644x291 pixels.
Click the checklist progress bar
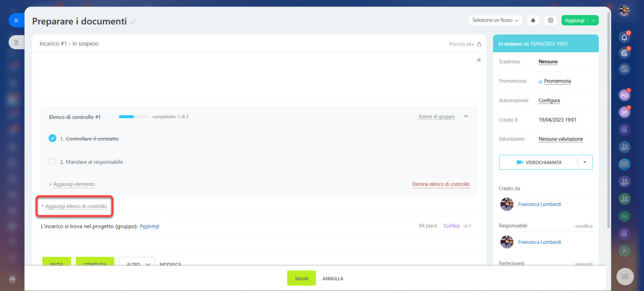point(134,117)
